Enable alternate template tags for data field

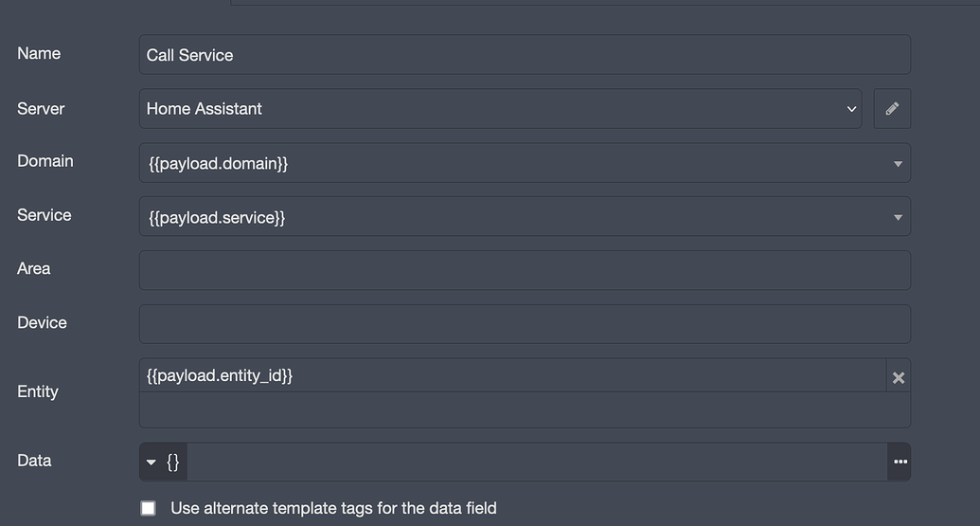pyautogui.click(x=148, y=508)
